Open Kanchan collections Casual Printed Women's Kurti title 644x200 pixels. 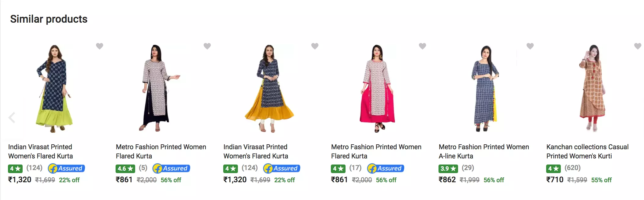(587, 151)
